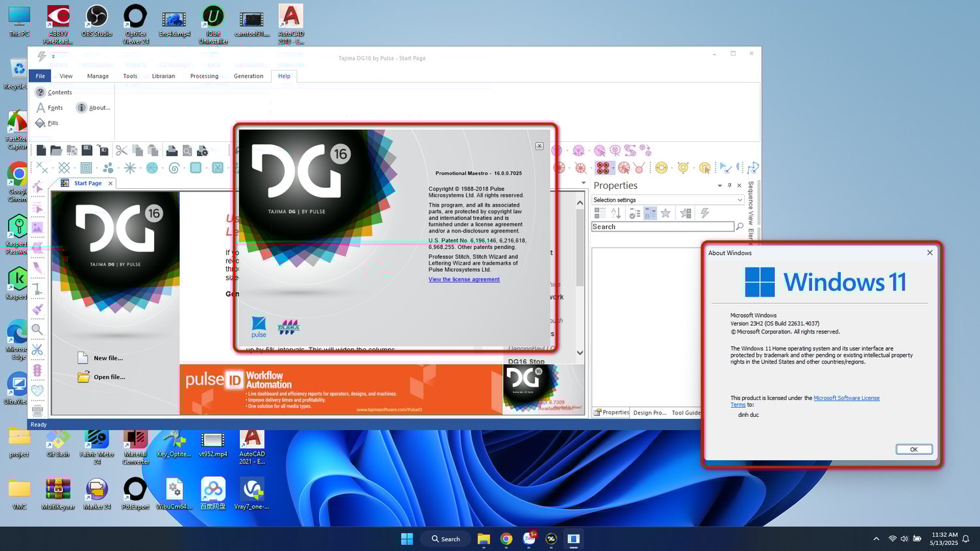Select the spiral fill tool
980x551 pixels.
[174, 168]
